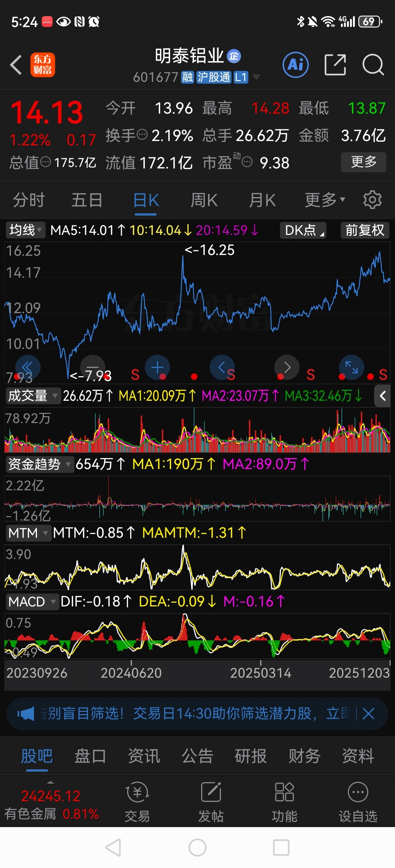Tap the 总值 info icon
This screenshot has height=868, width=395.
[45, 162]
